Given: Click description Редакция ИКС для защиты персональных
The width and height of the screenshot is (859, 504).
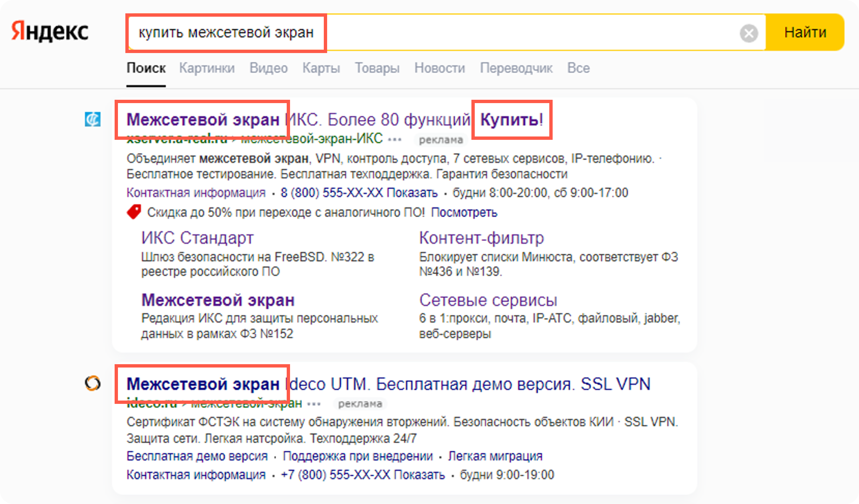Looking at the screenshot, I should click(259, 326).
